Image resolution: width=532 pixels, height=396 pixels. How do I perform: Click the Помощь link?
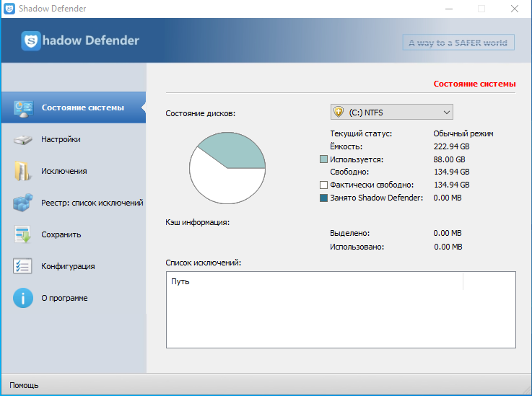tap(24, 385)
